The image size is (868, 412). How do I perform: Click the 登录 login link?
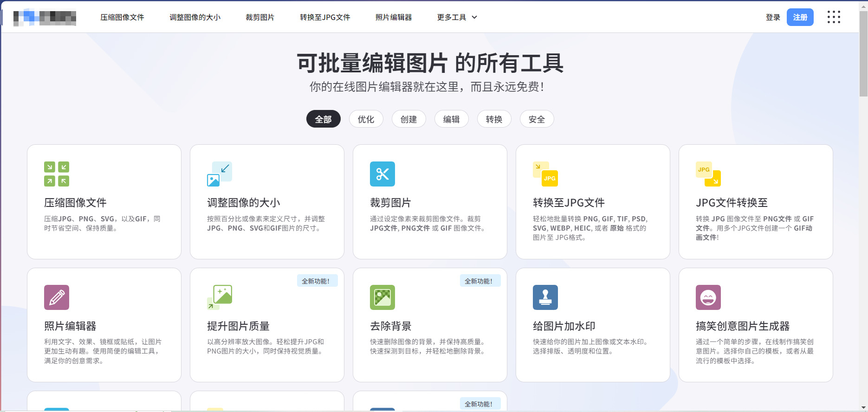point(773,17)
